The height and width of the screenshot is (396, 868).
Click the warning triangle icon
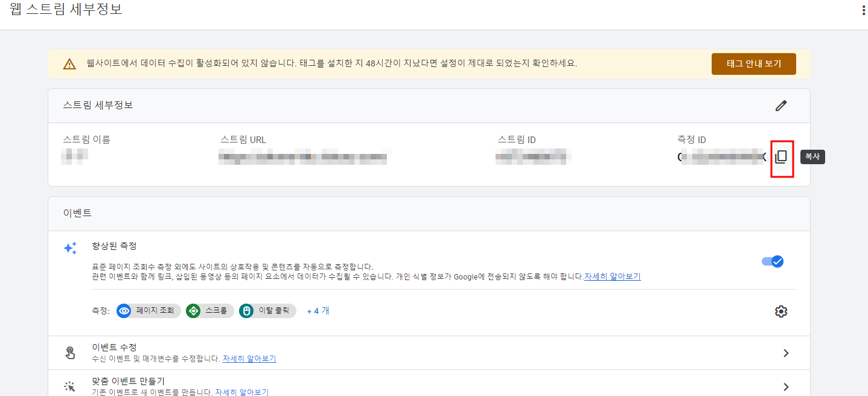(68, 63)
